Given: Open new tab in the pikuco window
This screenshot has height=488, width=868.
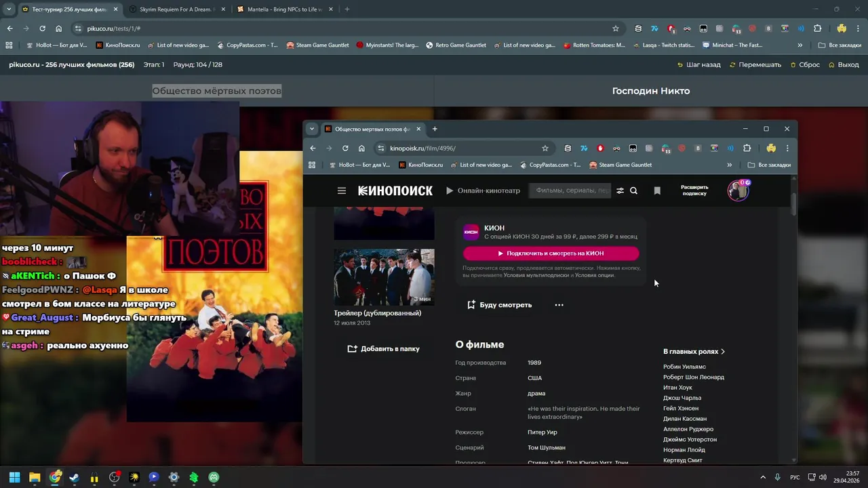Looking at the screenshot, I should [x=347, y=9].
